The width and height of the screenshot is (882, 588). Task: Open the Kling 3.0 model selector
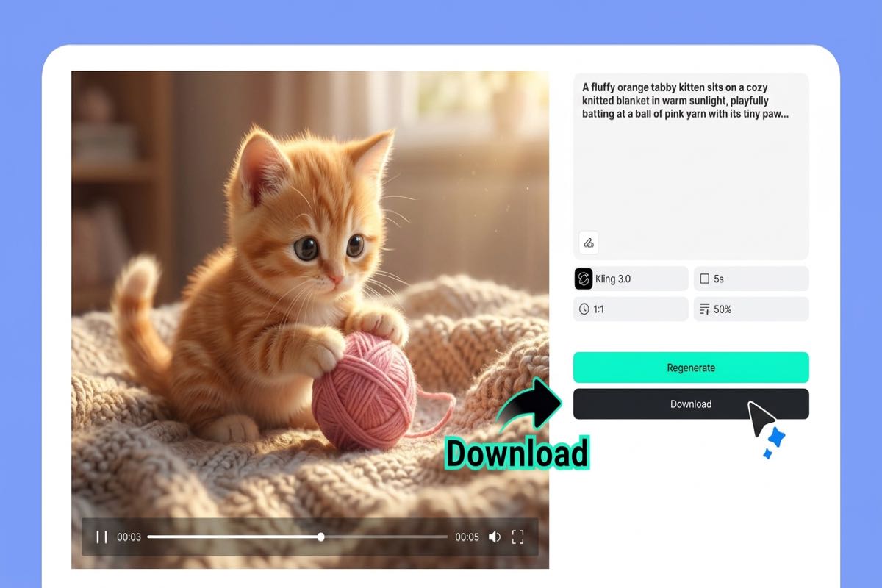[630, 278]
